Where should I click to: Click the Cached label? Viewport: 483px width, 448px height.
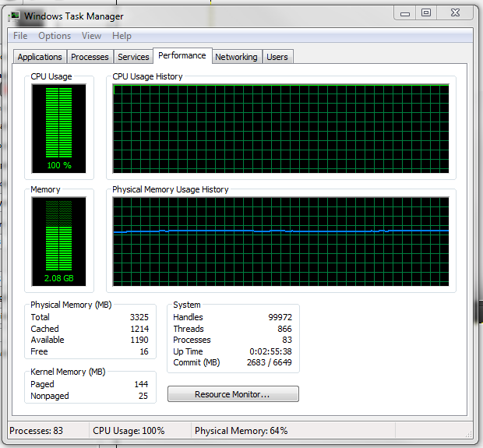[x=44, y=329]
